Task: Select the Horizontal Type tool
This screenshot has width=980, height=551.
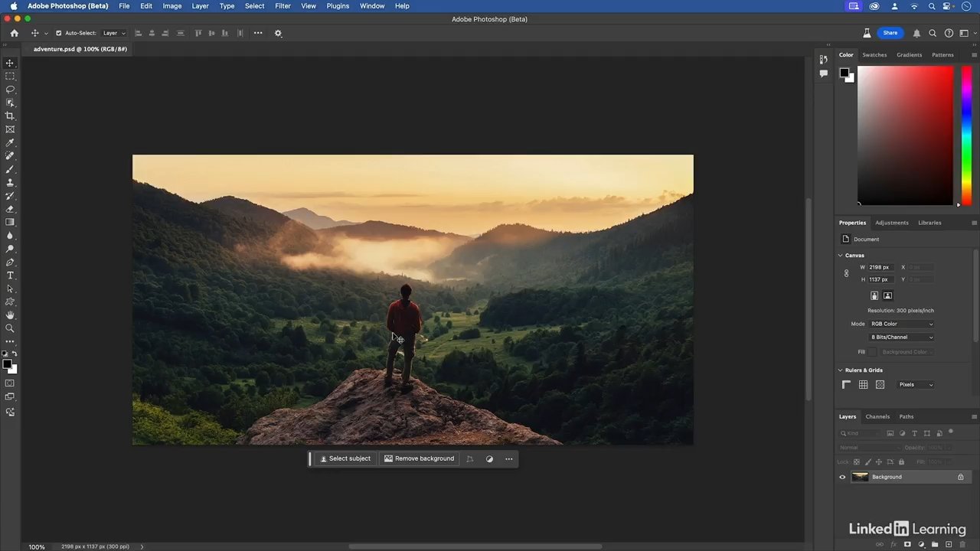Action: tap(10, 275)
